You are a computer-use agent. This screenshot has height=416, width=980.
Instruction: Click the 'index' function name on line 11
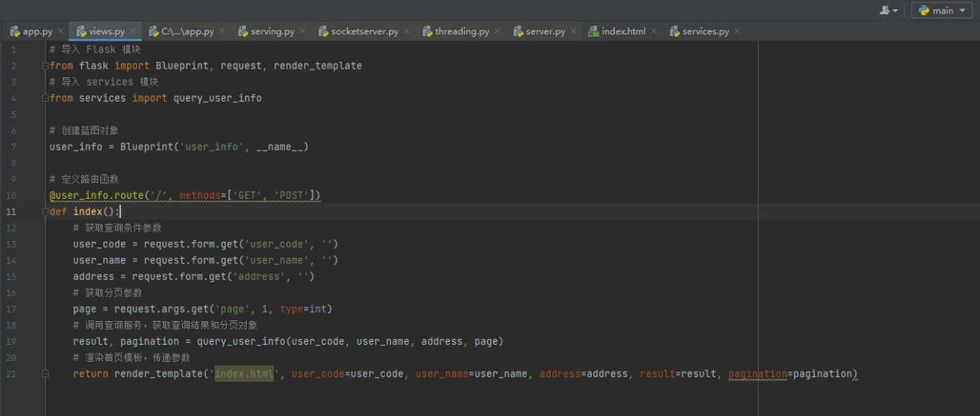(87, 212)
